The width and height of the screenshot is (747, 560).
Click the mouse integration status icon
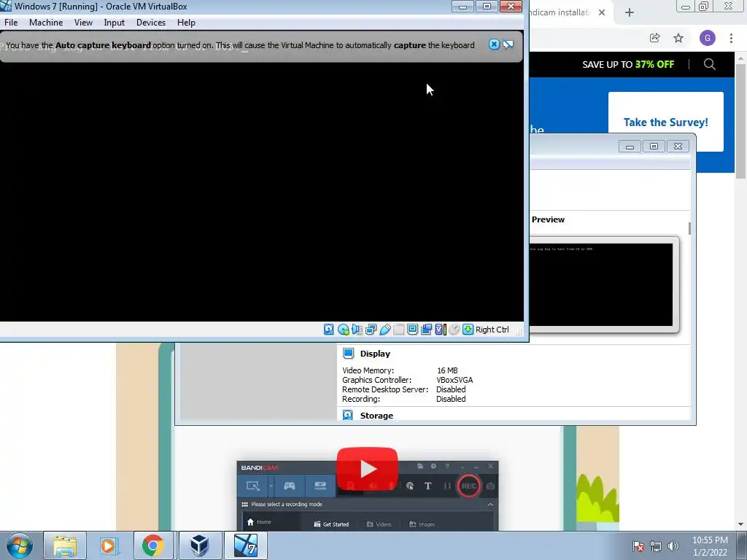(x=454, y=330)
